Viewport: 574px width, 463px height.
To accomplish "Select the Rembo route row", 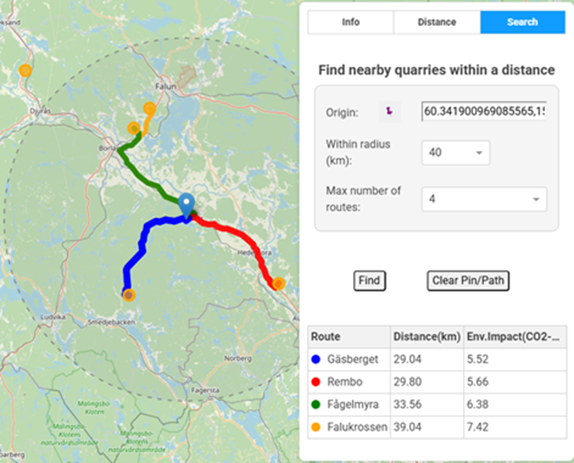I will click(x=437, y=382).
